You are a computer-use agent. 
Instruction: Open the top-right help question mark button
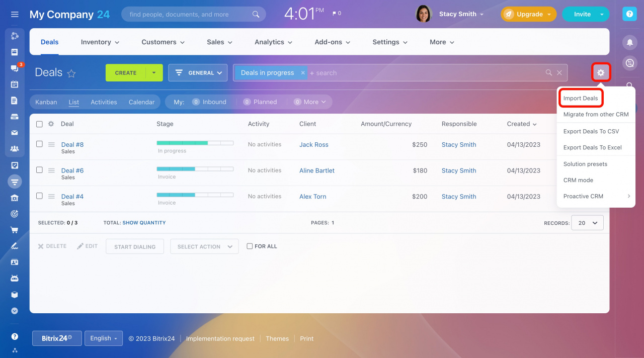(x=629, y=14)
